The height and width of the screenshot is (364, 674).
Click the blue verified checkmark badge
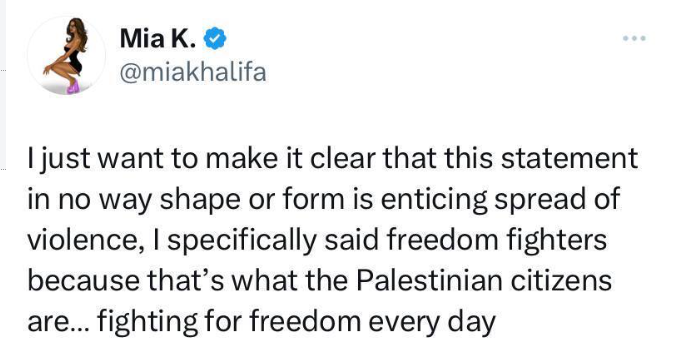point(214,38)
